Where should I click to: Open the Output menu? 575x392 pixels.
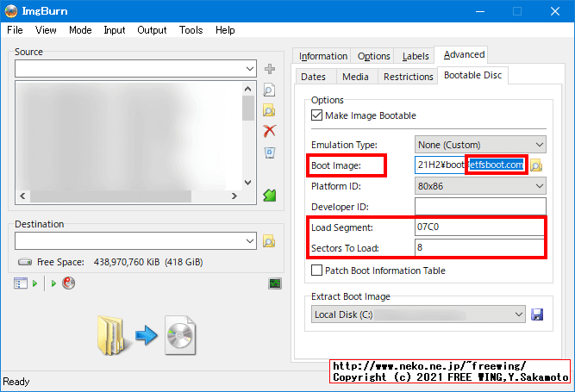coord(152,30)
